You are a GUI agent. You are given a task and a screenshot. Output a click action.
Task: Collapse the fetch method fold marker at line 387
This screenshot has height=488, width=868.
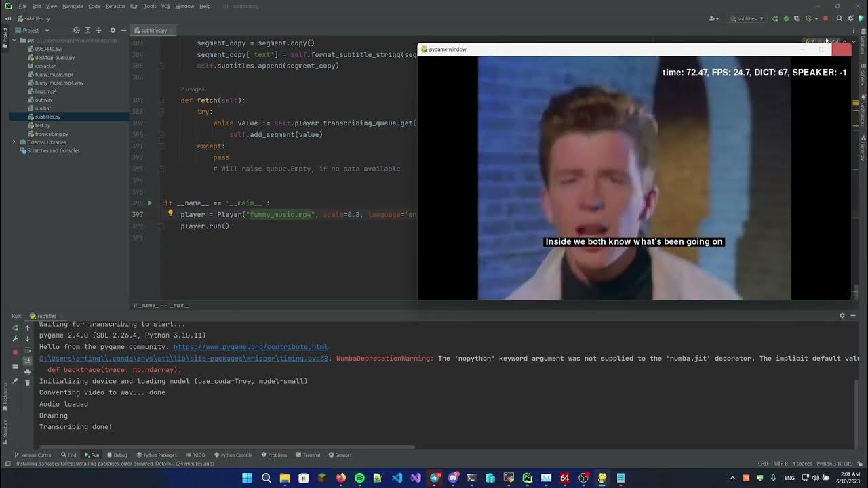(x=161, y=100)
